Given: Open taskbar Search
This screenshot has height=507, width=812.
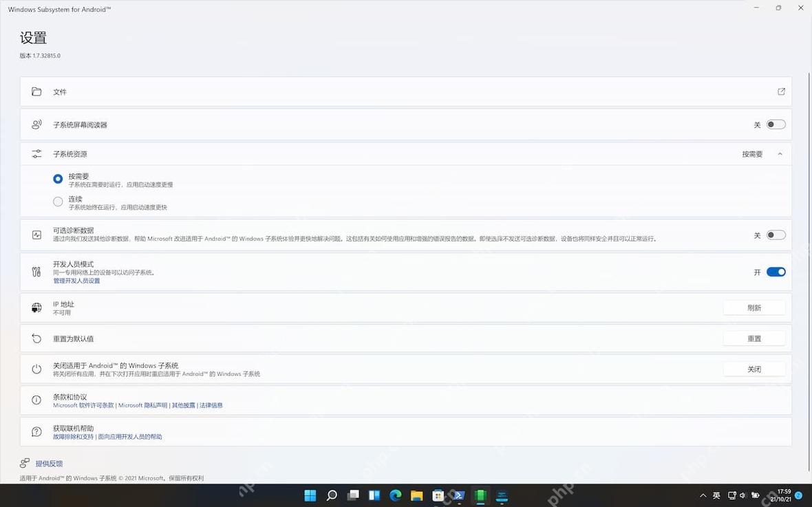Looking at the screenshot, I should 332,495.
